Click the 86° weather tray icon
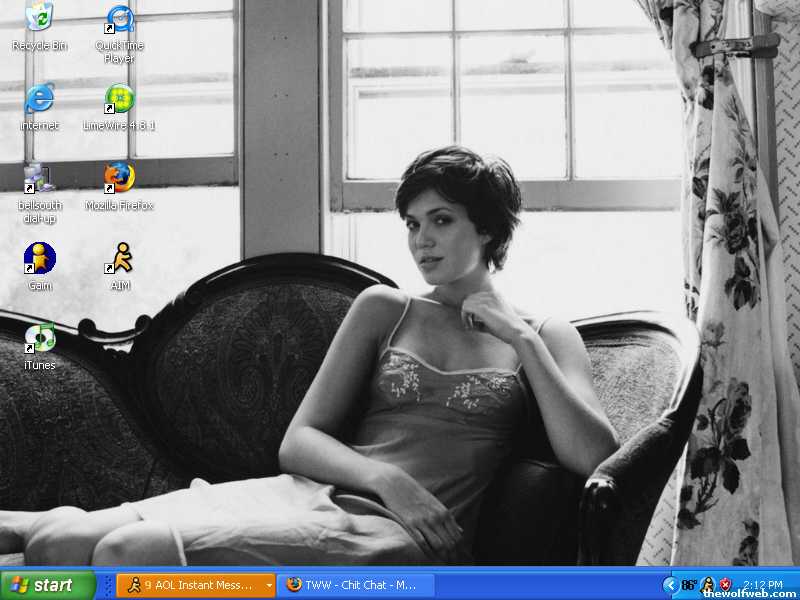800x600 pixels. point(689,585)
